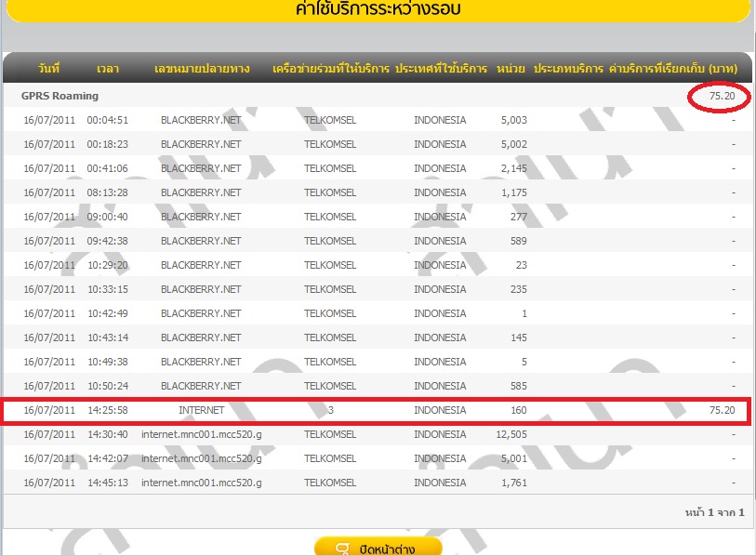Click the units value 1,175
The image size is (756, 556).
[x=514, y=192]
